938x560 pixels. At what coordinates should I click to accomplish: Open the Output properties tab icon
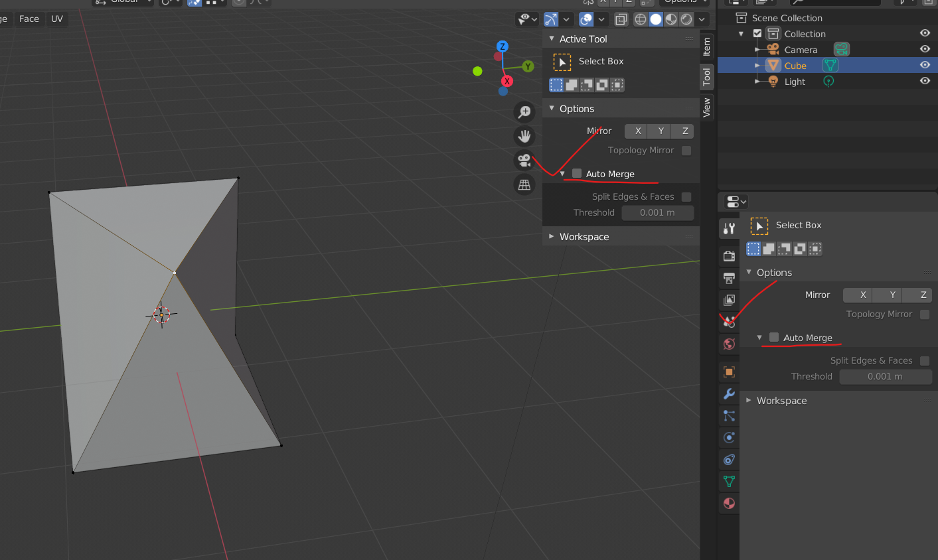point(729,278)
